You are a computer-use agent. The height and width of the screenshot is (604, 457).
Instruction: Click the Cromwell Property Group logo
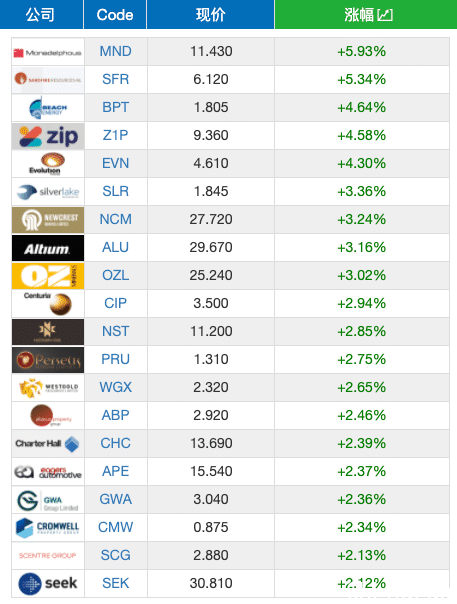[x=48, y=528]
